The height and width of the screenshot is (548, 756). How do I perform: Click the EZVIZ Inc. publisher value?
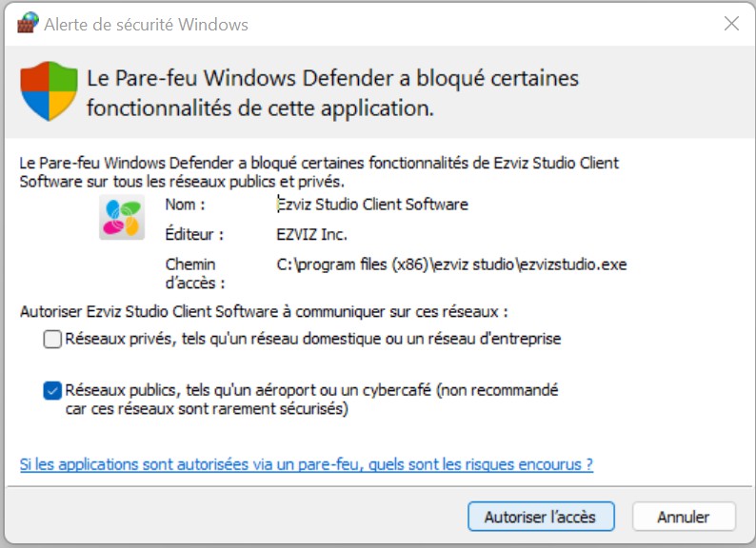[x=311, y=234]
